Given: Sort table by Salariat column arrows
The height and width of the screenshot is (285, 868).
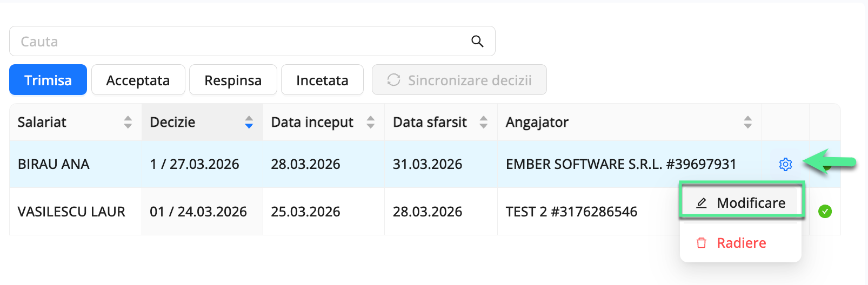Looking at the screenshot, I should pos(128,122).
